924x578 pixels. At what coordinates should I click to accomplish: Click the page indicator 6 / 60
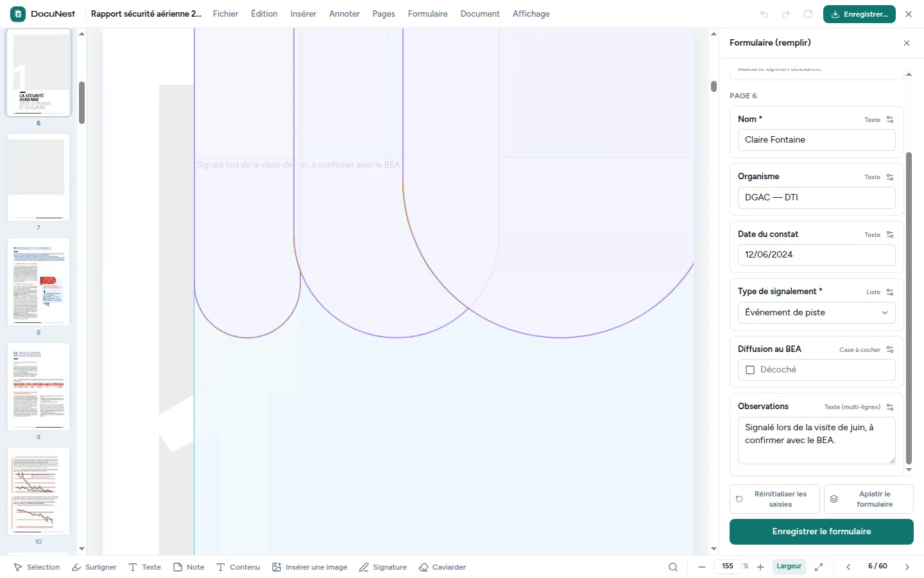(878, 566)
